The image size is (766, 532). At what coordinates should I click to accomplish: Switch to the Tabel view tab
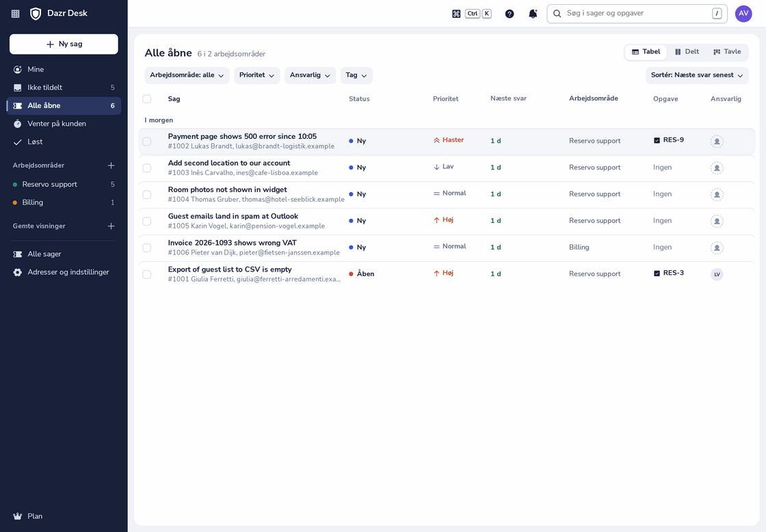[646, 52]
